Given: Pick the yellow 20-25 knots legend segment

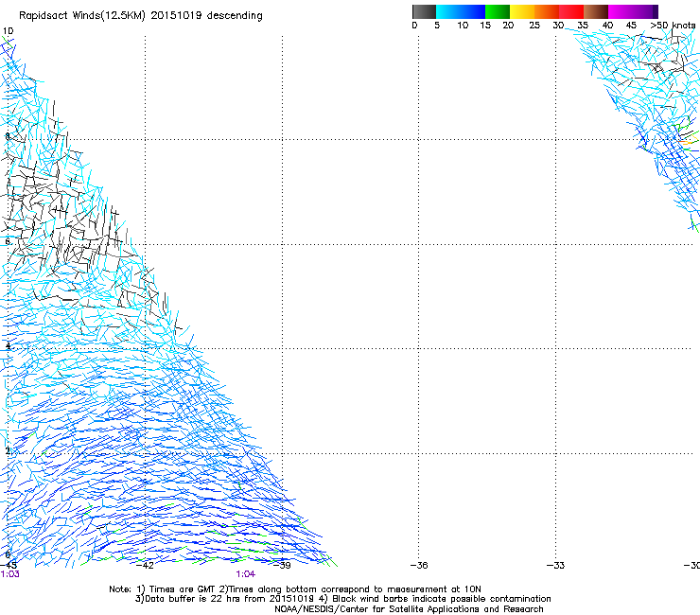Looking at the screenshot, I should coord(522,11).
